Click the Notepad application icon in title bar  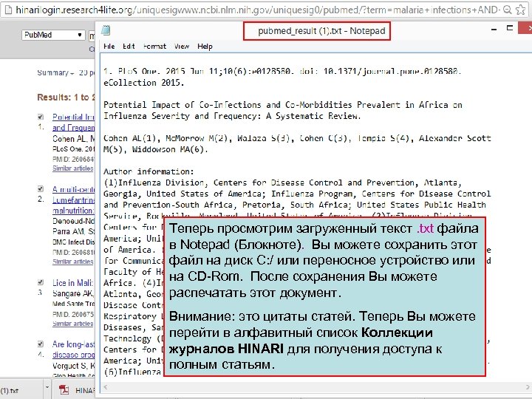106,30
